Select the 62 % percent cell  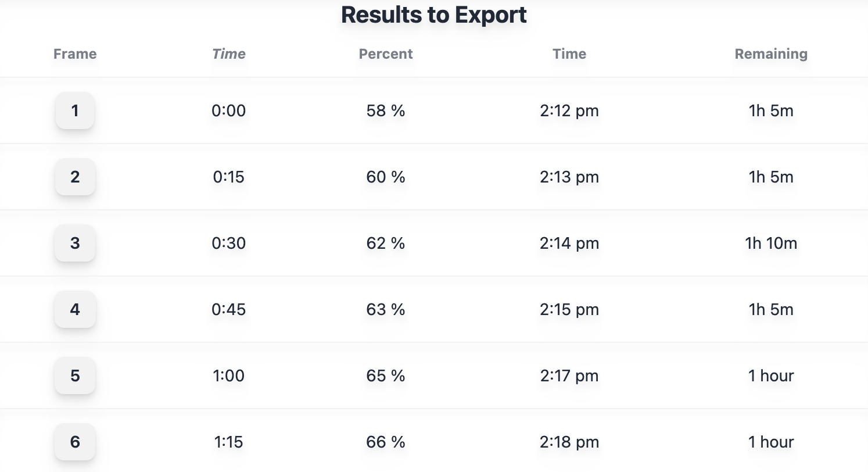(386, 243)
